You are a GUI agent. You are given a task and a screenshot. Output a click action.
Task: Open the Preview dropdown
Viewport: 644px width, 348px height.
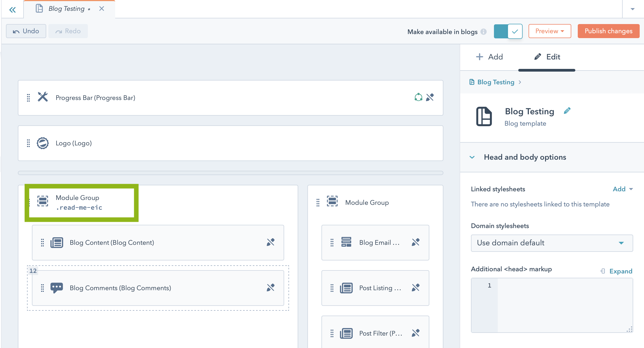550,31
